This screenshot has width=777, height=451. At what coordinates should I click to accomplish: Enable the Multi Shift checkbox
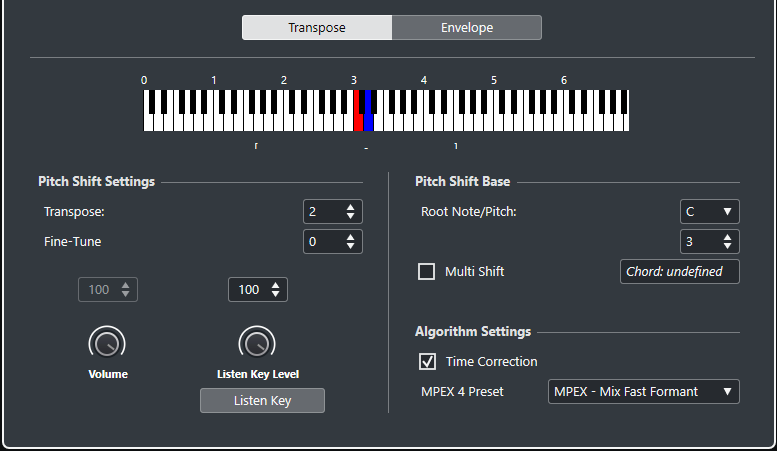click(427, 272)
